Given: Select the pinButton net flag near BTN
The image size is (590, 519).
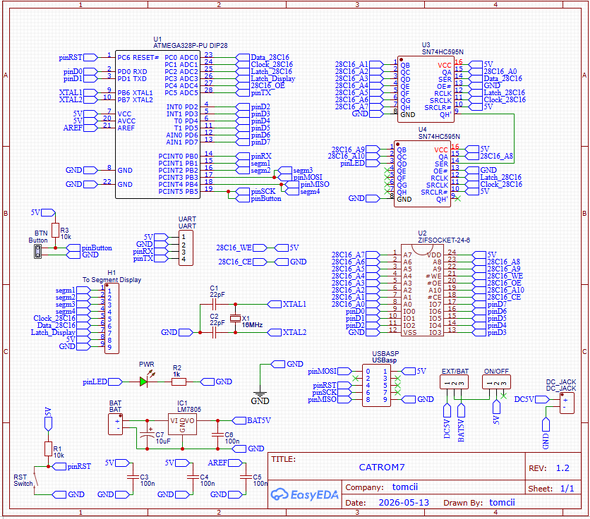Looking at the screenshot, I should [x=89, y=248].
